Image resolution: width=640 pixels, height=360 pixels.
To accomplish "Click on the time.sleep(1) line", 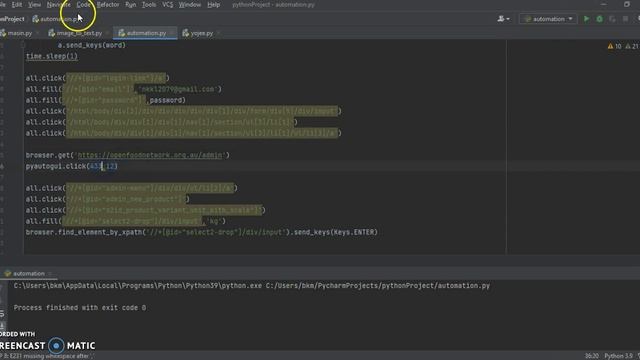I will [x=51, y=56].
